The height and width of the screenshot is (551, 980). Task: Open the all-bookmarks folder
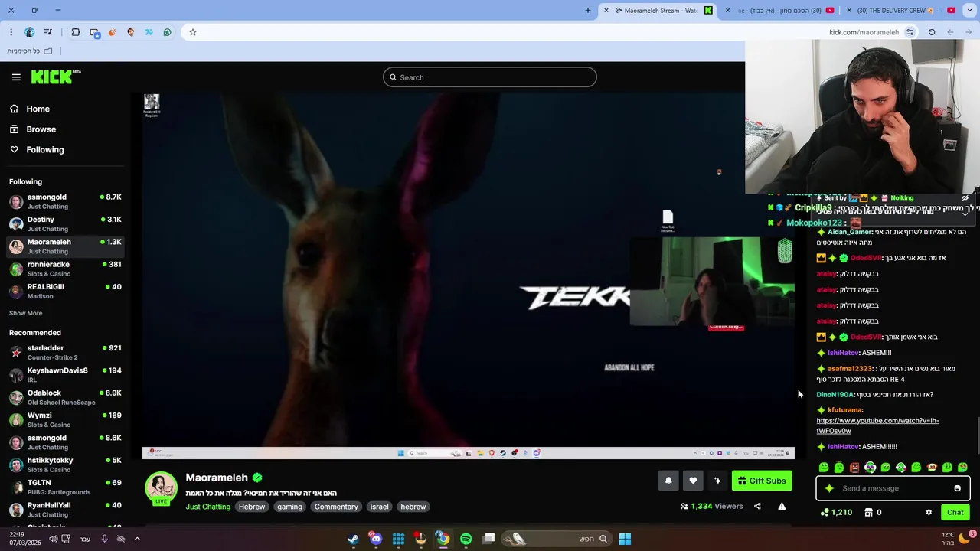click(x=29, y=51)
